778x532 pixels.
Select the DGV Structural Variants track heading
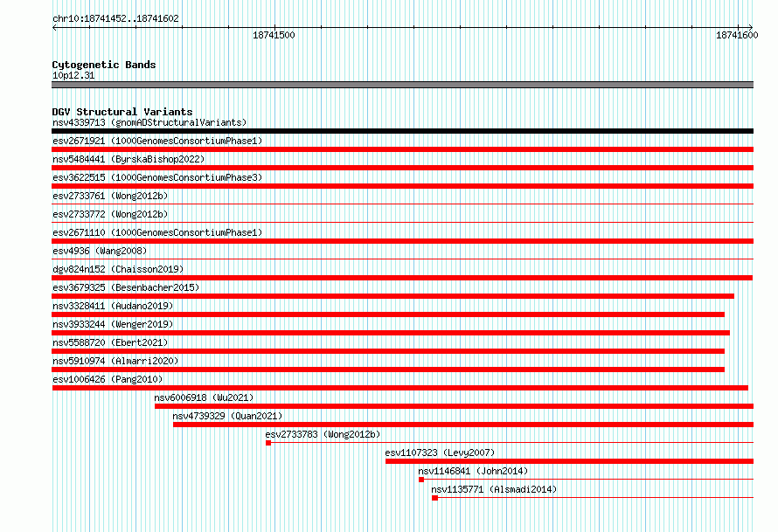122,112
